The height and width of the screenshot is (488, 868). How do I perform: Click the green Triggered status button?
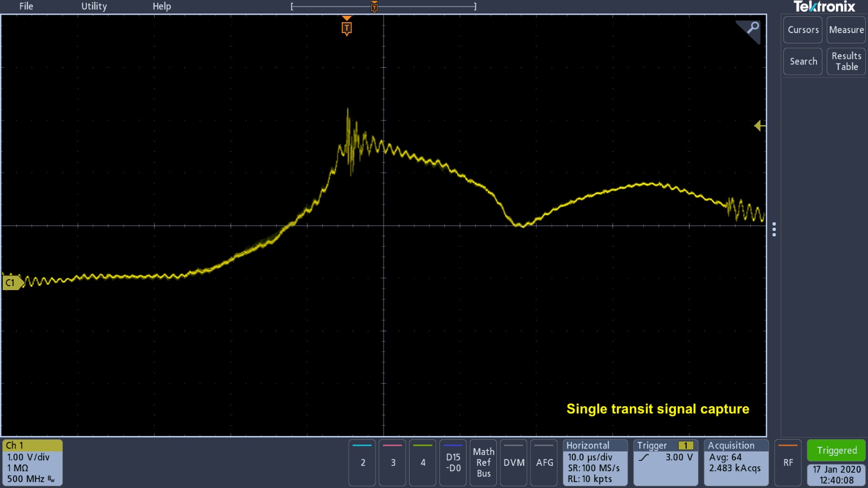point(837,451)
